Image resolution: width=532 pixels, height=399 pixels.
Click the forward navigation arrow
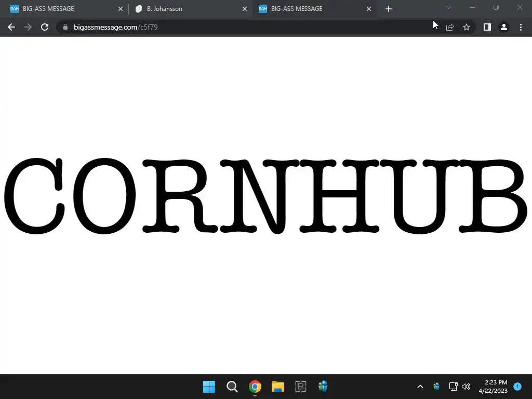tap(28, 27)
